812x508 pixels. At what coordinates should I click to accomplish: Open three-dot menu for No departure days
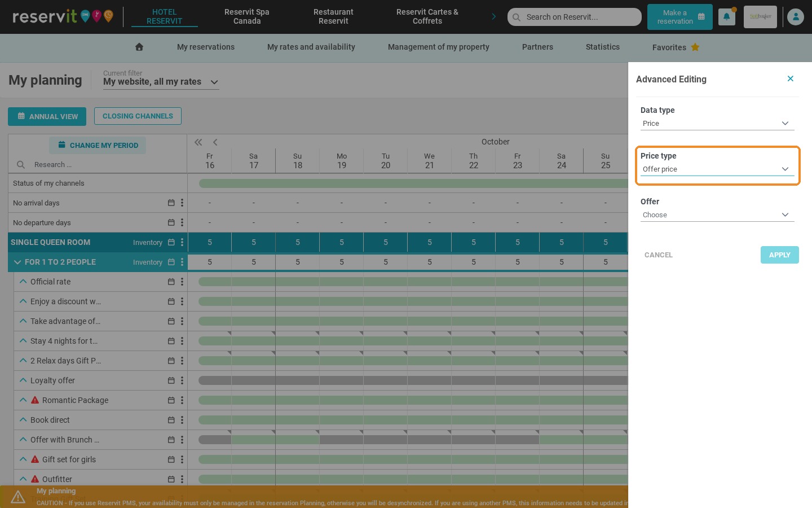pos(182,222)
